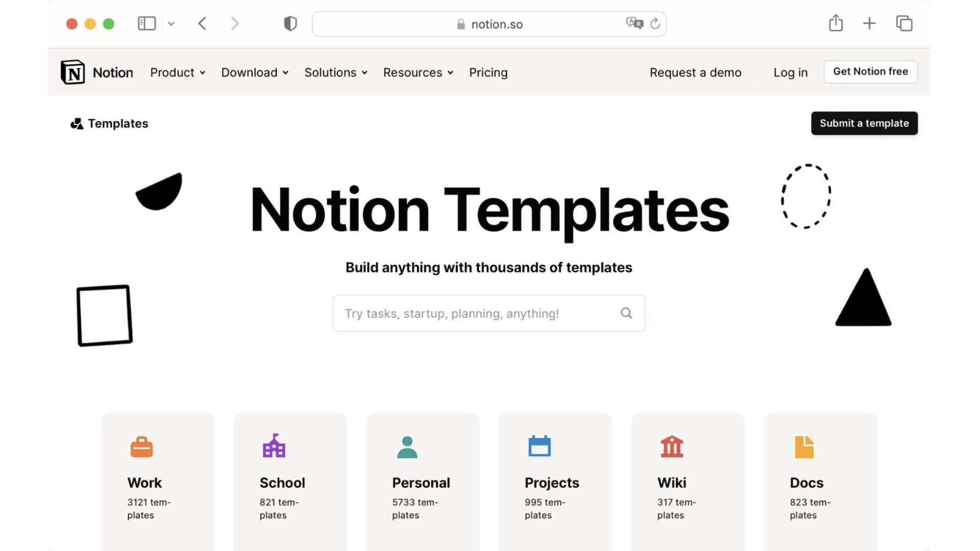Click the search input field
The width and height of the screenshot is (980, 551).
(x=489, y=313)
